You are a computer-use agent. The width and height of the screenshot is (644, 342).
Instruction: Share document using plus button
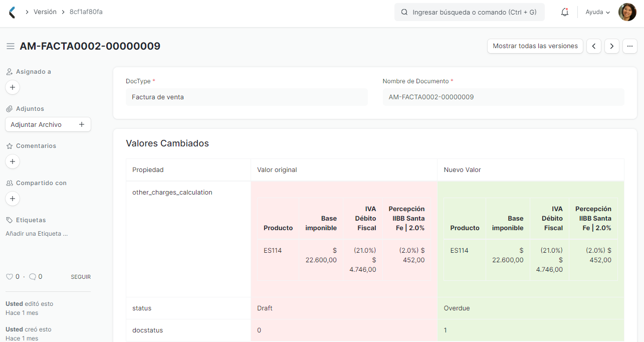point(13,199)
